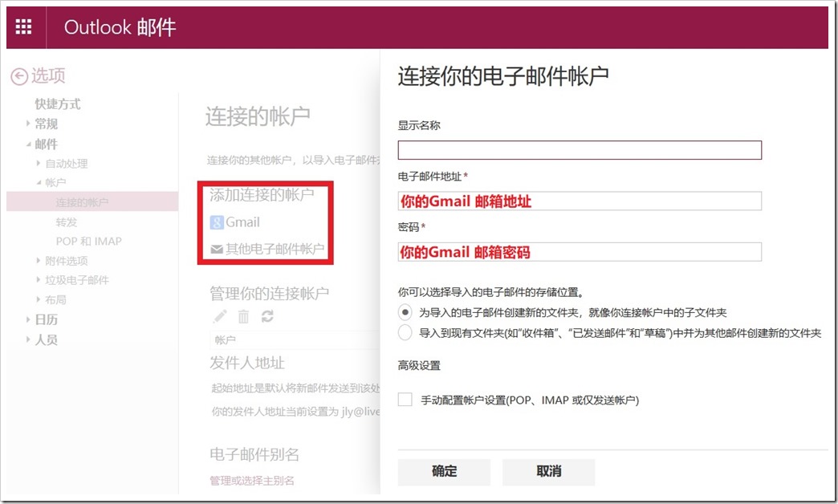Image resolution: width=838 pixels, height=504 pixels.
Task: Click the 电子邮件别名 heading
Action: [x=254, y=454]
